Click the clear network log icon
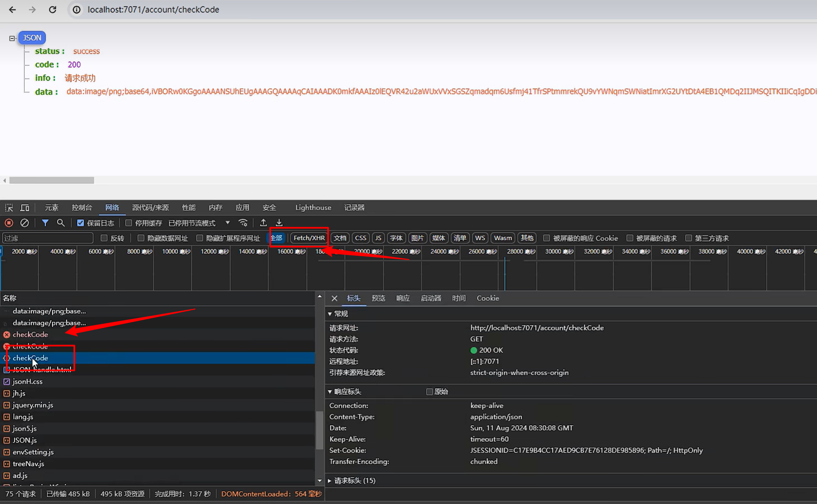817x504 pixels. point(25,223)
